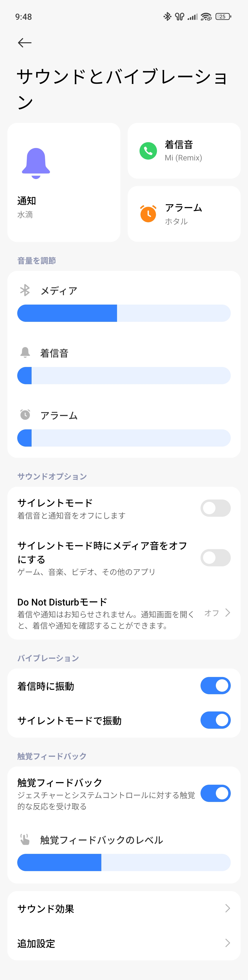Open the 着信音 Mi (Remix) card
Viewport: 248px width, 980px height.
184,151
